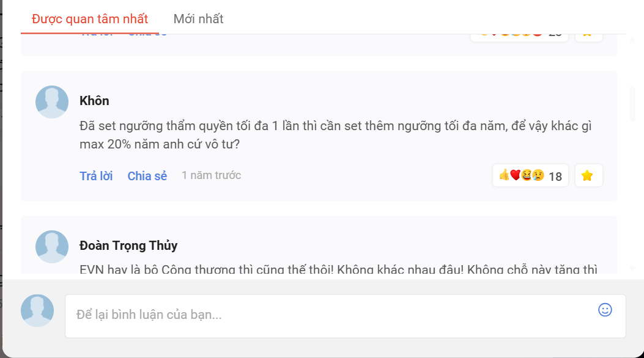Open the 18 reactions count
This screenshot has height=358, width=644.
[x=555, y=177]
